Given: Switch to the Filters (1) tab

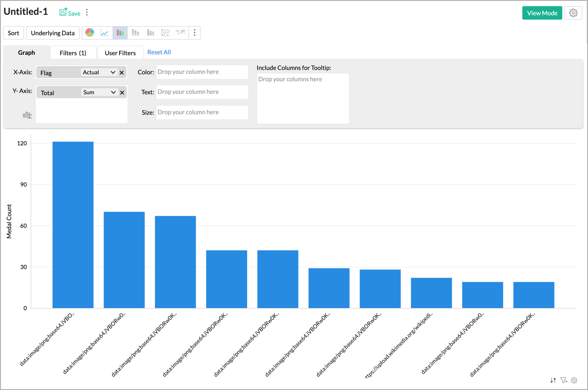Looking at the screenshot, I should (73, 53).
